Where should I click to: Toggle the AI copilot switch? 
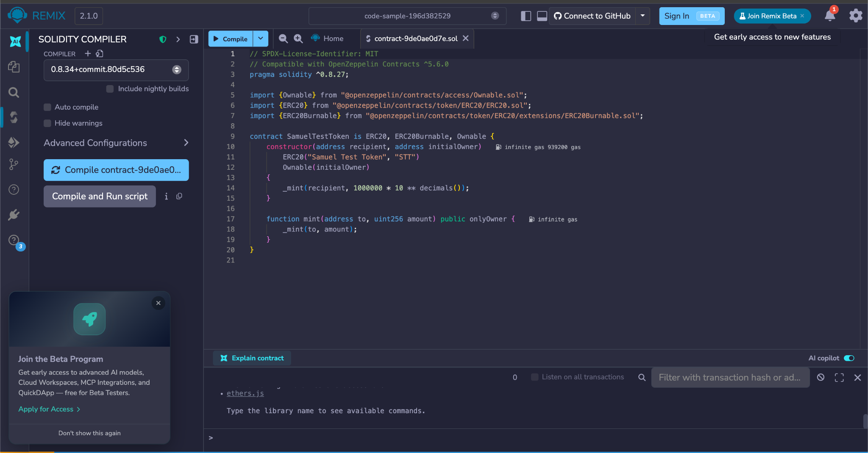pos(849,358)
